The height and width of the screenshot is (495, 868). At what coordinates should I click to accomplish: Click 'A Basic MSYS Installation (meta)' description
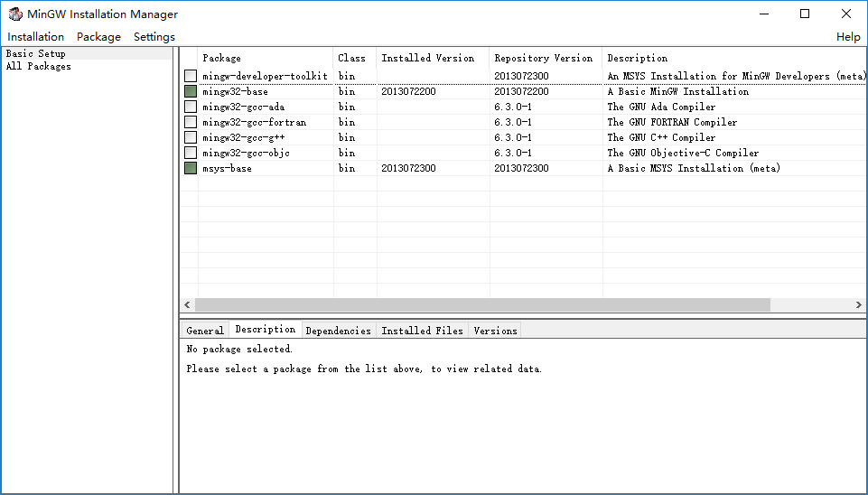(694, 168)
